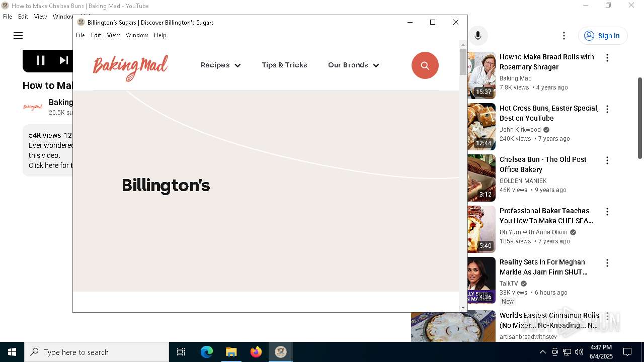Launch Microsoft Edge from taskbar
The height and width of the screenshot is (362, 644).
point(207,352)
